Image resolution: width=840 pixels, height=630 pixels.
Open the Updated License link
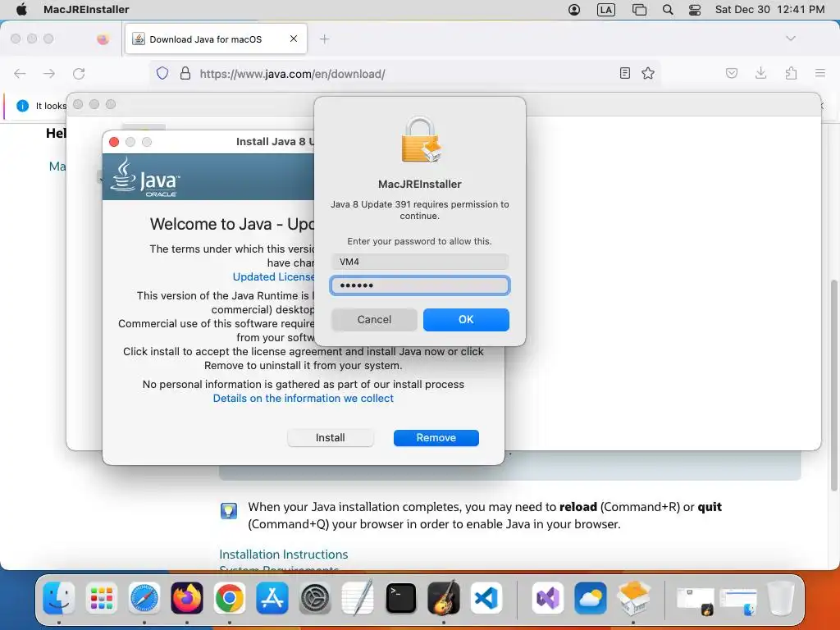click(x=273, y=276)
